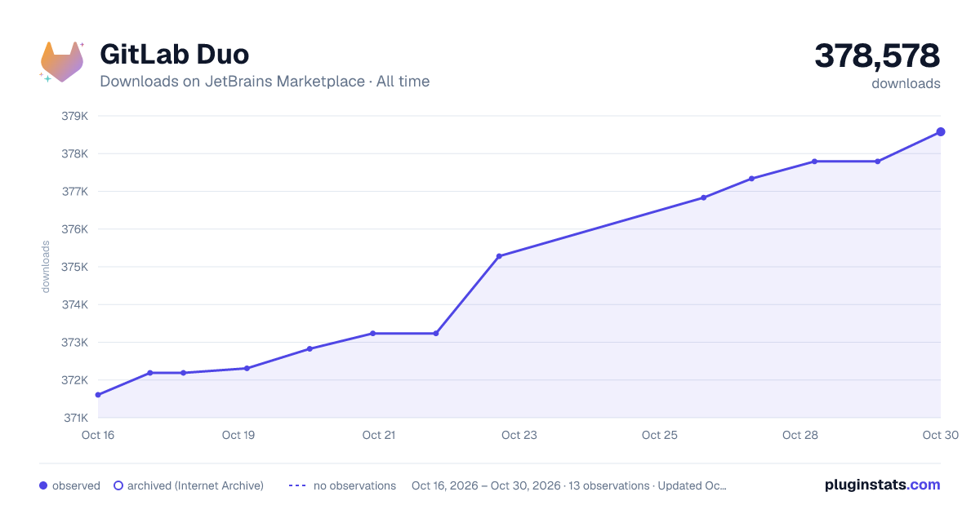
Task: Click the 379K y-axis label
Action: [x=74, y=116]
